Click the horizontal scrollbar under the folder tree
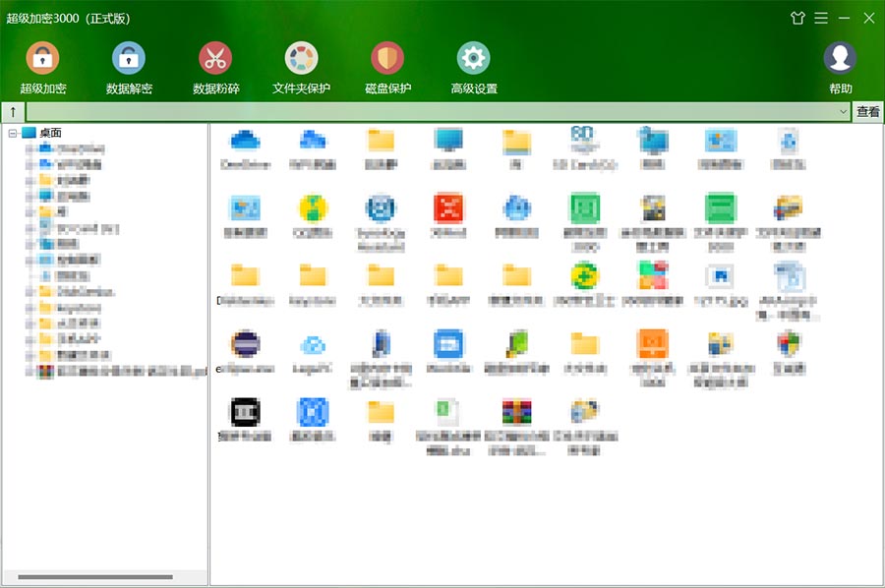The image size is (885, 588). click(95, 576)
